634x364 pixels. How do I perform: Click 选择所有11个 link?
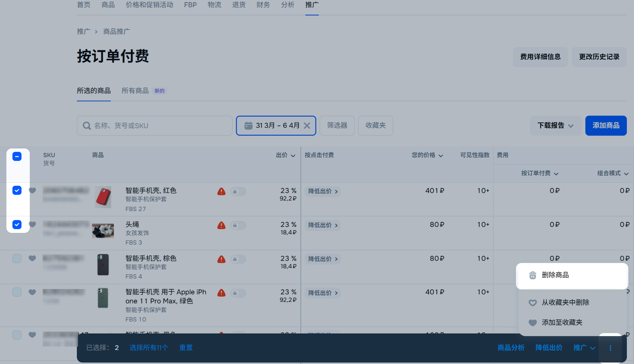[x=149, y=348]
